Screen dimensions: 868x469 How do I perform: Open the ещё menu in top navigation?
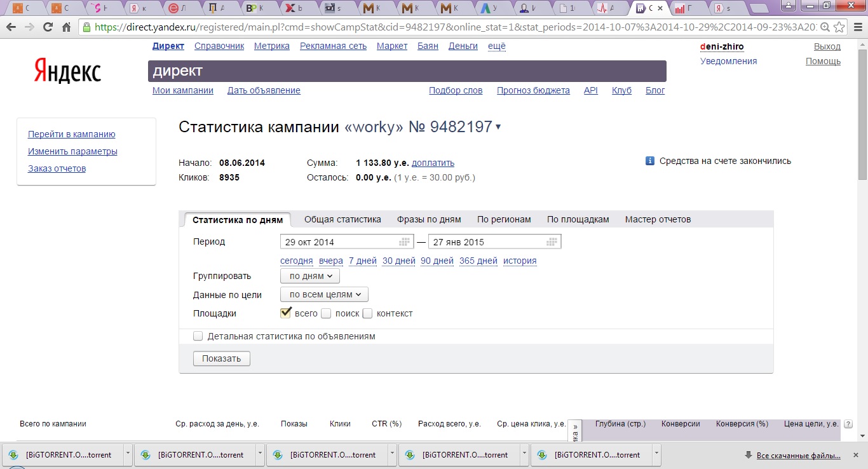point(497,46)
